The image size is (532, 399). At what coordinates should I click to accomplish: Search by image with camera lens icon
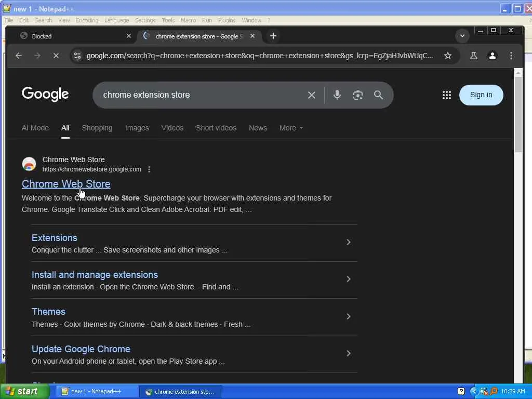pos(358,95)
